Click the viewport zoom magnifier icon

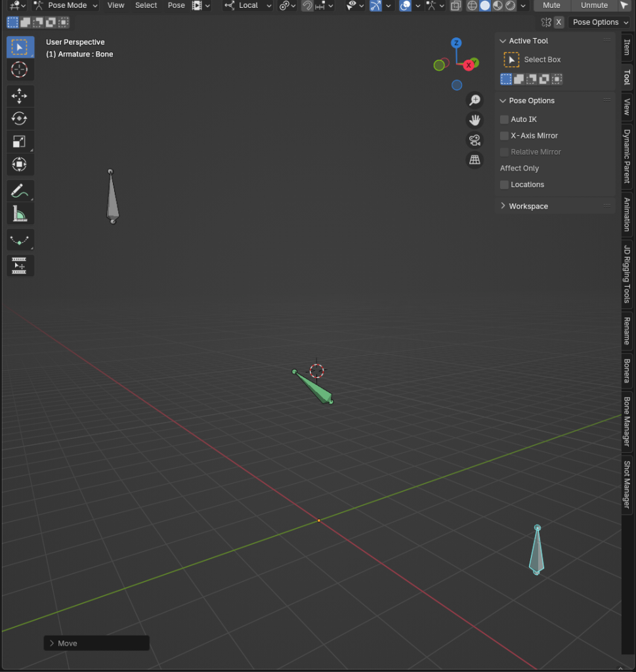point(475,100)
